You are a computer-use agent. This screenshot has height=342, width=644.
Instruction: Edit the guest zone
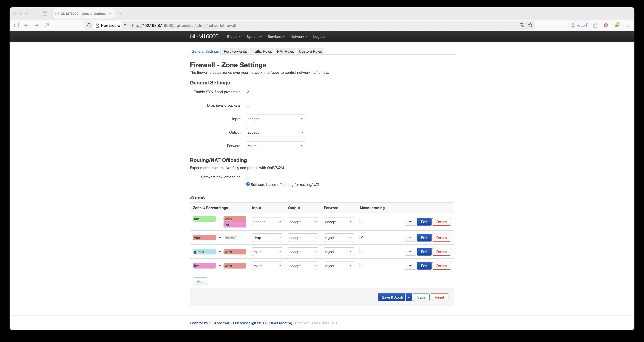pos(424,252)
